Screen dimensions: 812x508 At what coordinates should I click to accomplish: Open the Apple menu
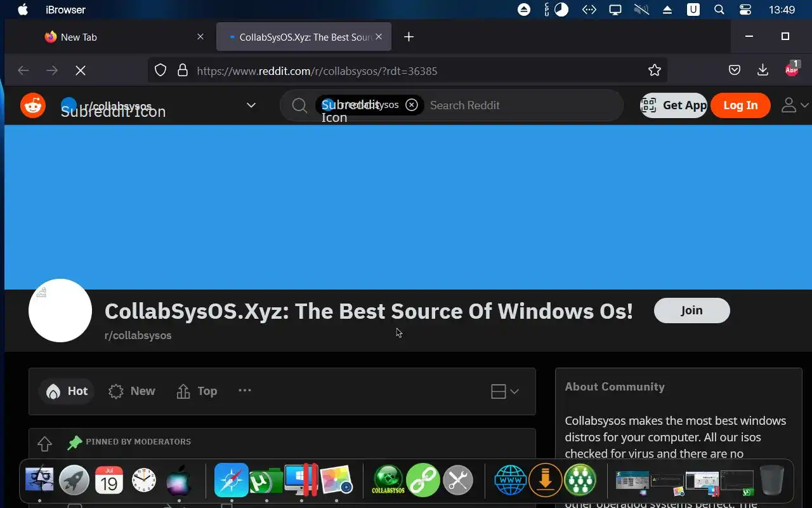click(23, 10)
